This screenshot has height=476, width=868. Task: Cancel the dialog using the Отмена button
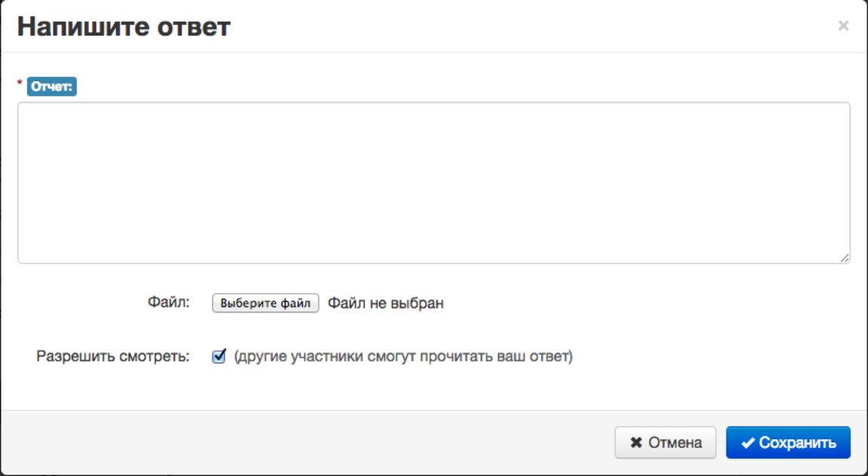(665, 443)
